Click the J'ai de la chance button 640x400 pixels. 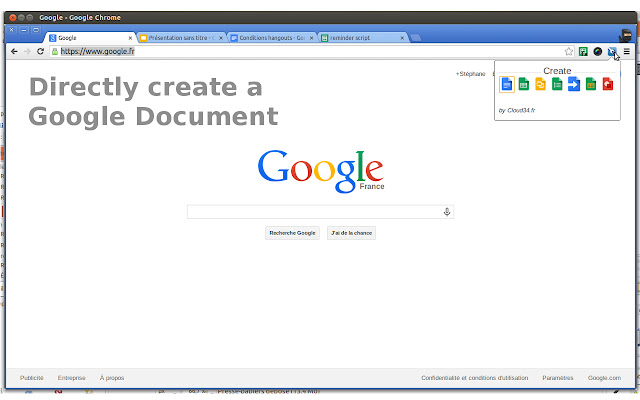point(351,233)
